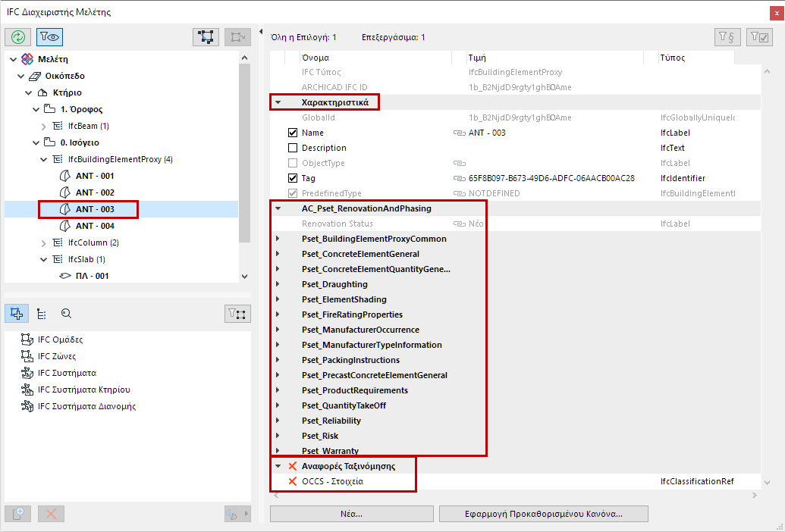
Task: Select ANT - 004 in the tree
Action: (95, 226)
